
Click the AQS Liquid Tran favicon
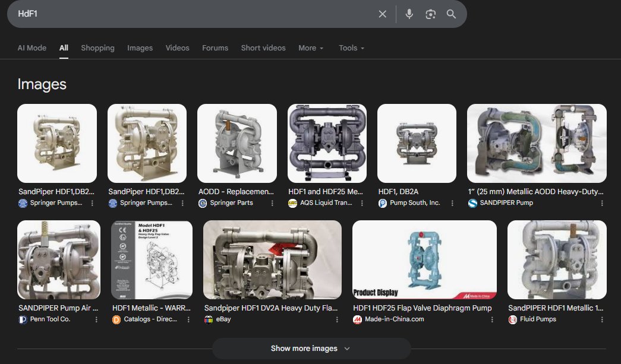pyautogui.click(x=293, y=203)
